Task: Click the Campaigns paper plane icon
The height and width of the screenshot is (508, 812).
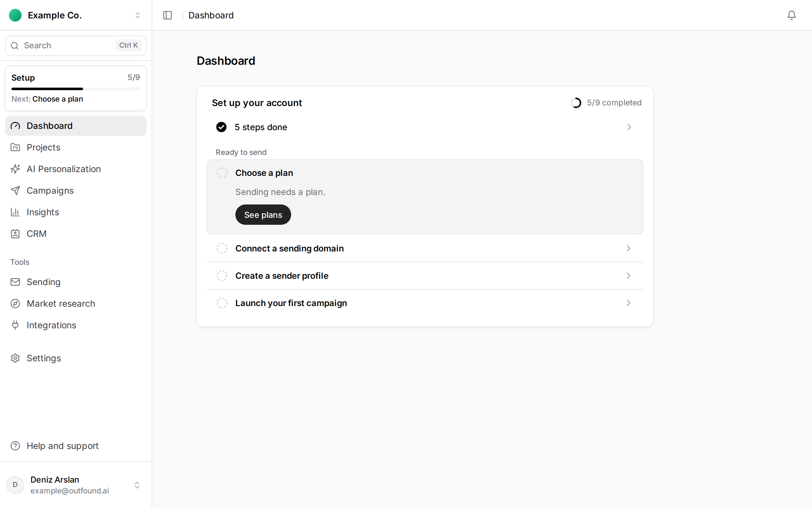Action: coord(15,190)
